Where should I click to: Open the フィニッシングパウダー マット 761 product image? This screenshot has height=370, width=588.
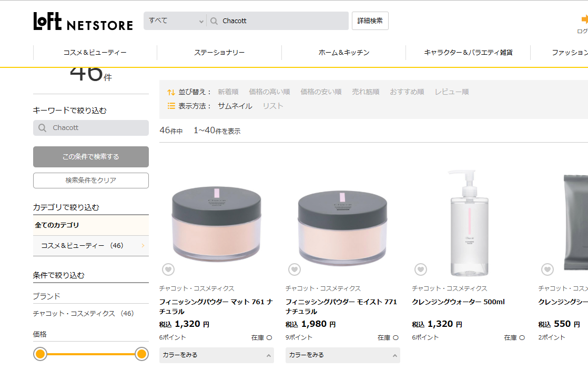pos(216,224)
